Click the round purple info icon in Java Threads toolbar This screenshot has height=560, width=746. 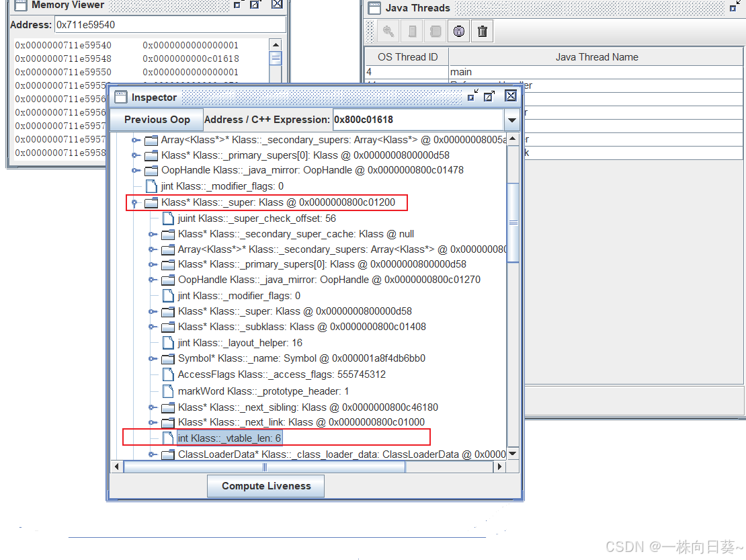(x=458, y=32)
